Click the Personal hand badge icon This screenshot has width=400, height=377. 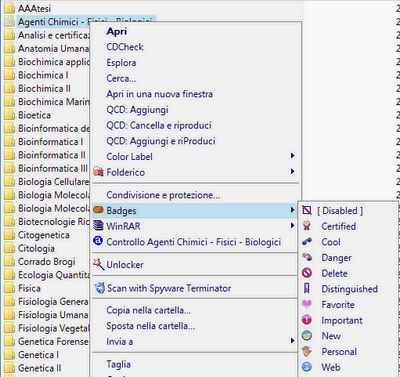pyautogui.click(x=307, y=351)
